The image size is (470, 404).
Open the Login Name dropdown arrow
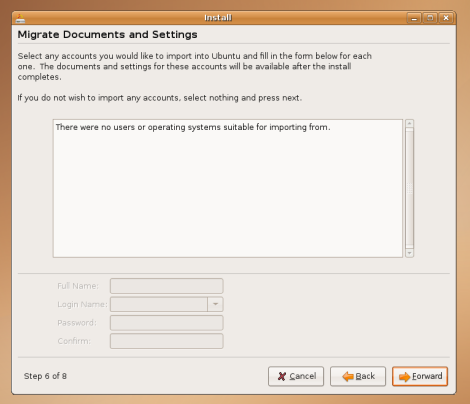[215, 304]
